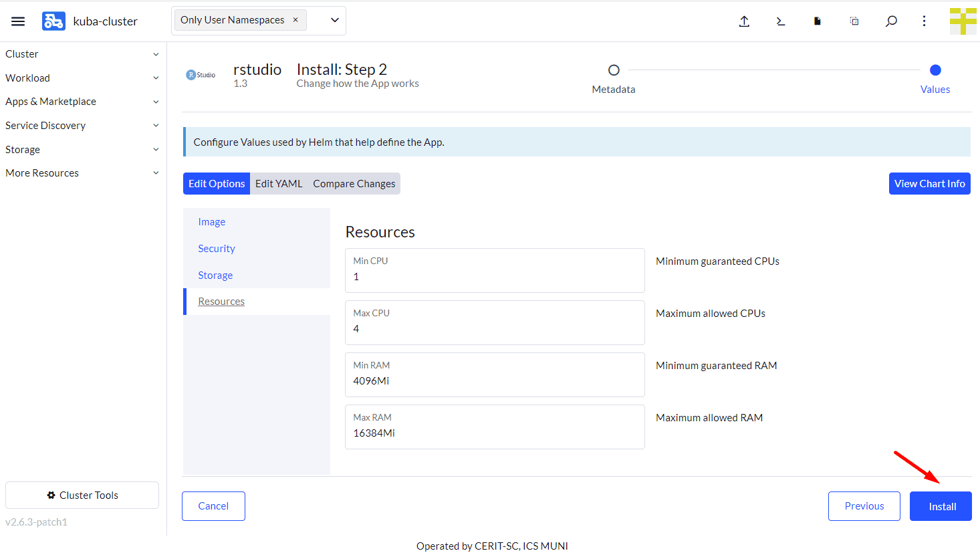Click the Install button
Screen dimensions: 980x555
tap(940, 506)
